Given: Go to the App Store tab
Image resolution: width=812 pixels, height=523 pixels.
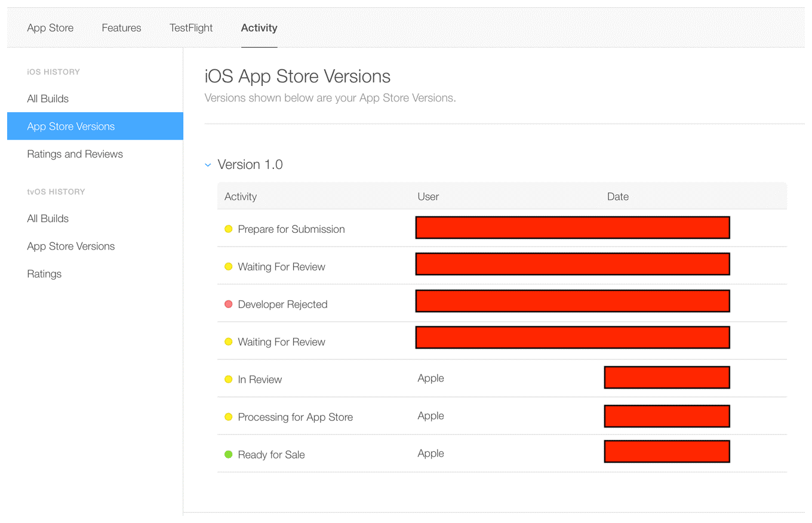Looking at the screenshot, I should point(50,27).
